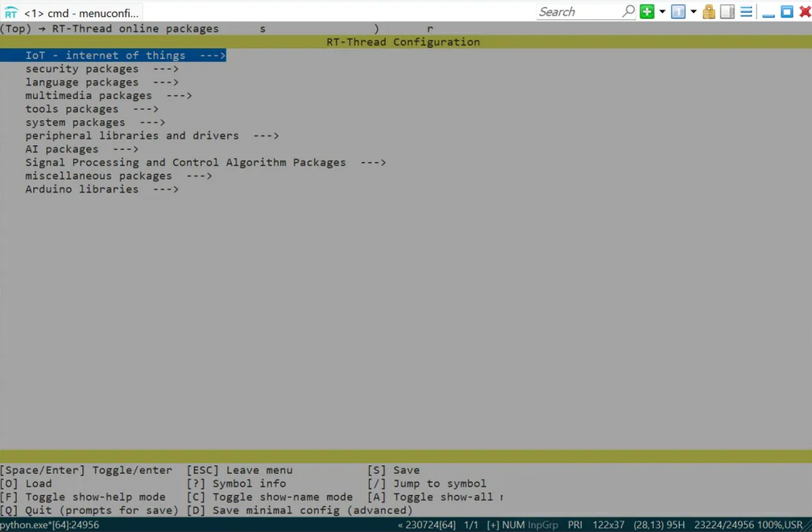812x532 pixels.
Task: Click the [?] Symbol info hint
Action: [236, 484]
